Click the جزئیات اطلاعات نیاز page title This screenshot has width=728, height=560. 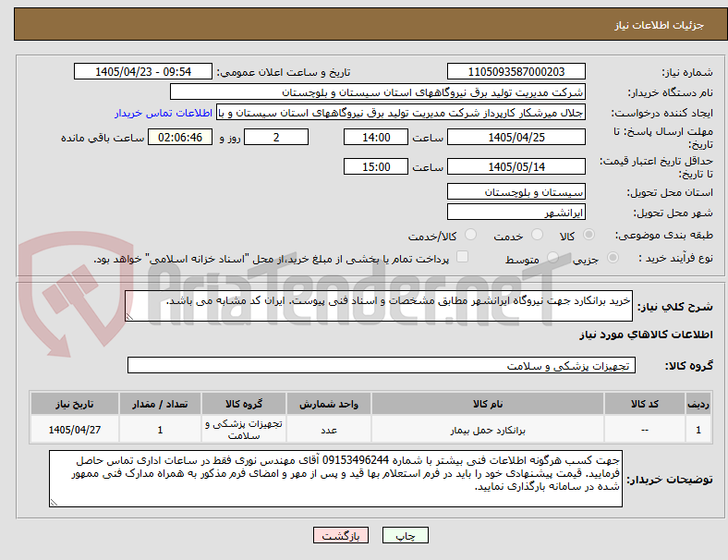point(660,25)
